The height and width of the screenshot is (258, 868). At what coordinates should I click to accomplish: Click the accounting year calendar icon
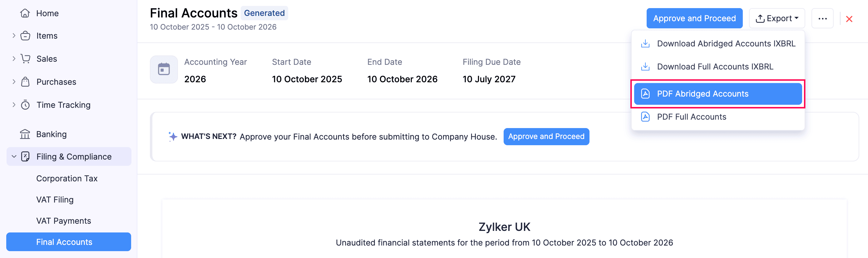click(x=164, y=69)
